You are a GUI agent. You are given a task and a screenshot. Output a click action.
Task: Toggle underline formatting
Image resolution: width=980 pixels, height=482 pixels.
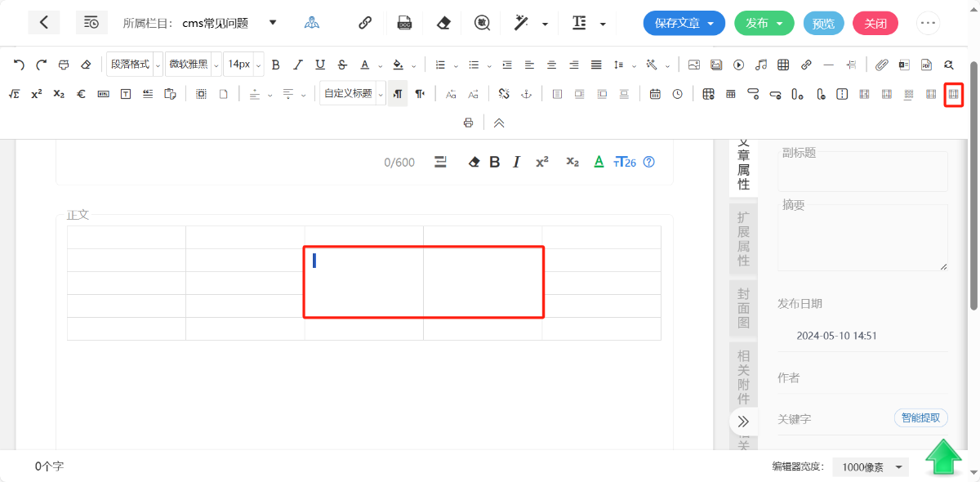point(320,65)
